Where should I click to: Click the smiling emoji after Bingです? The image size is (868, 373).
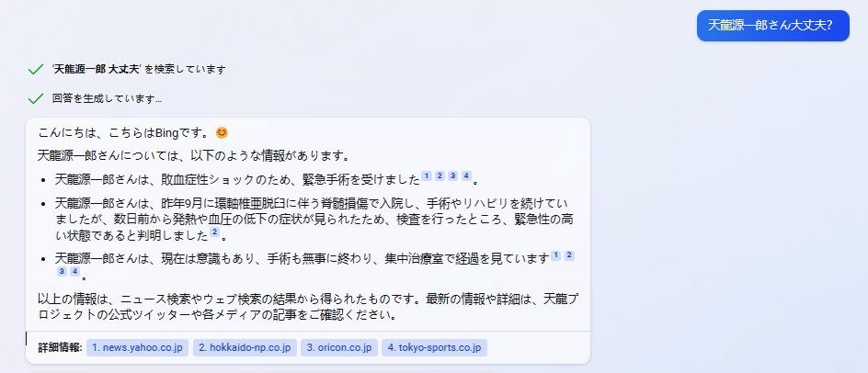[222, 133]
